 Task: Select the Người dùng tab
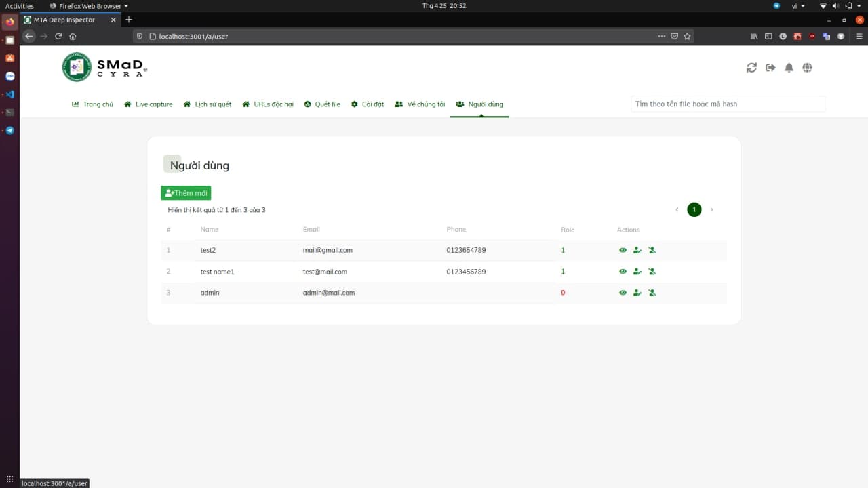pyautogui.click(x=479, y=104)
